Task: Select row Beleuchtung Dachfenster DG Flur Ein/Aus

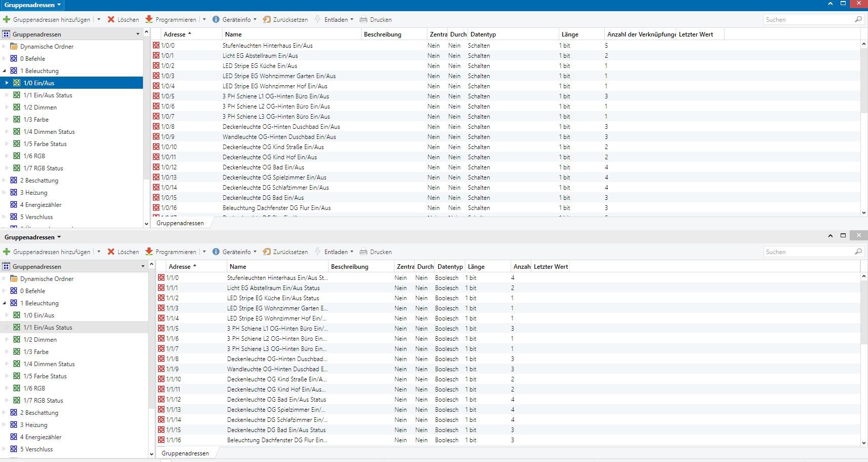Action: 505,208
